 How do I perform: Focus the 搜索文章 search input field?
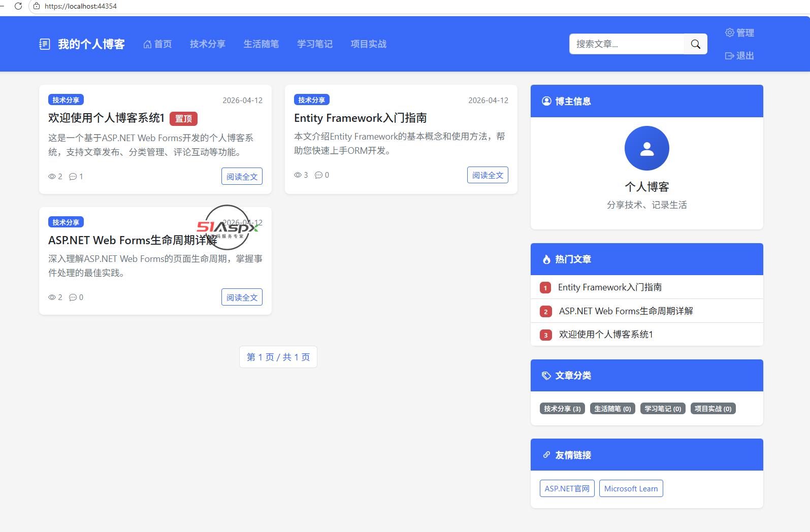tap(627, 44)
